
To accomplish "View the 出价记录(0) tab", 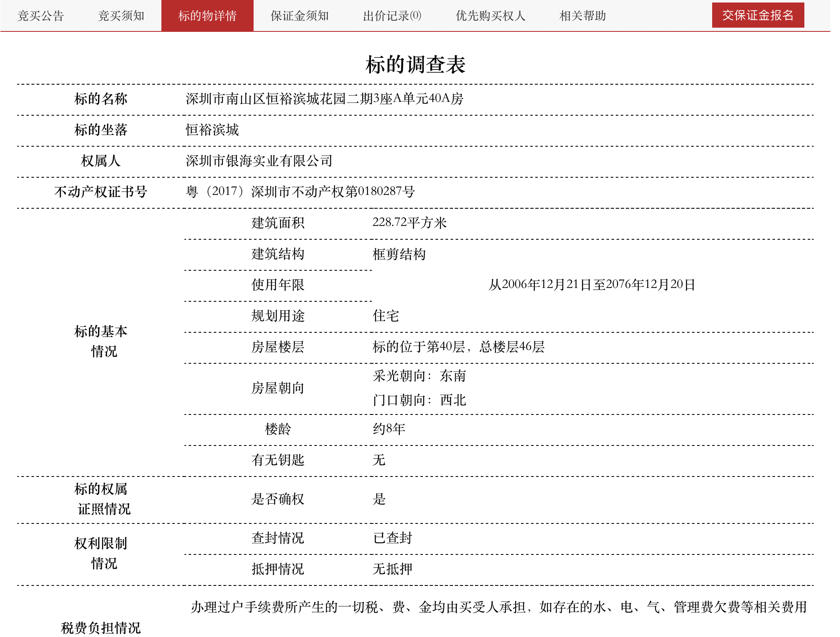I will click(392, 16).
